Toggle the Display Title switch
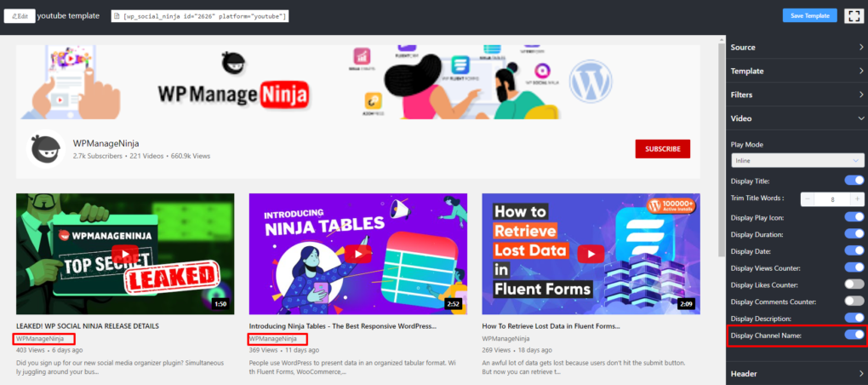868x385 pixels. click(854, 181)
